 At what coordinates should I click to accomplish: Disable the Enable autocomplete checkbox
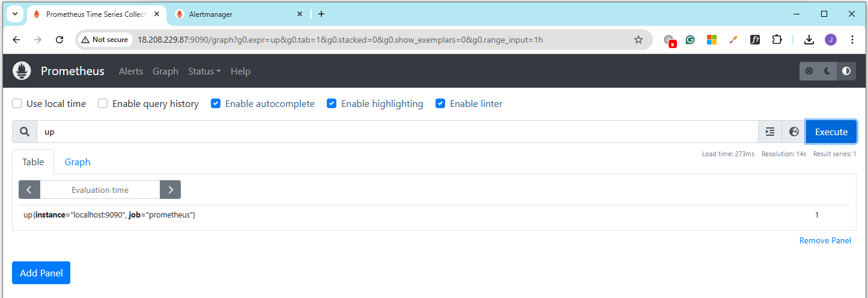pos(216,103)
